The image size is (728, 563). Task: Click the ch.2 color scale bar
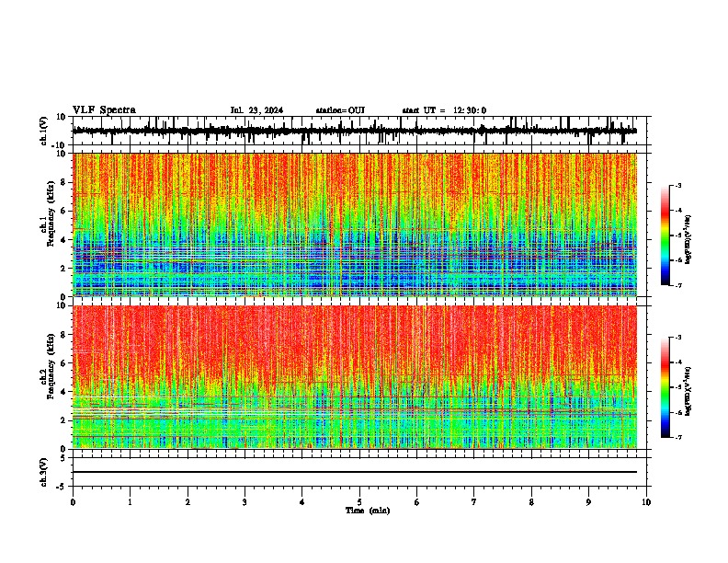665,387
